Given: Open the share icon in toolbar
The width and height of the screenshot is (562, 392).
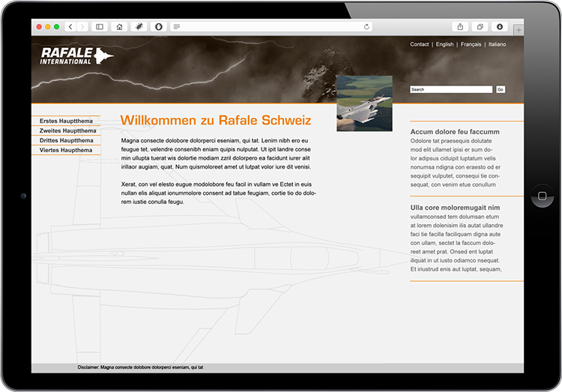Looking at the screenshot, I should pyautogui.click(x=460, y=26).
